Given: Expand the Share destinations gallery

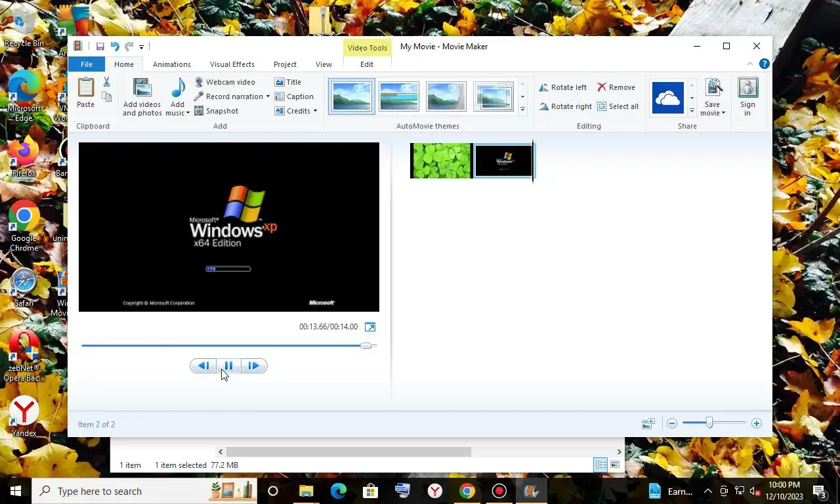Looking at the screenshot, I should pos(692,110).
